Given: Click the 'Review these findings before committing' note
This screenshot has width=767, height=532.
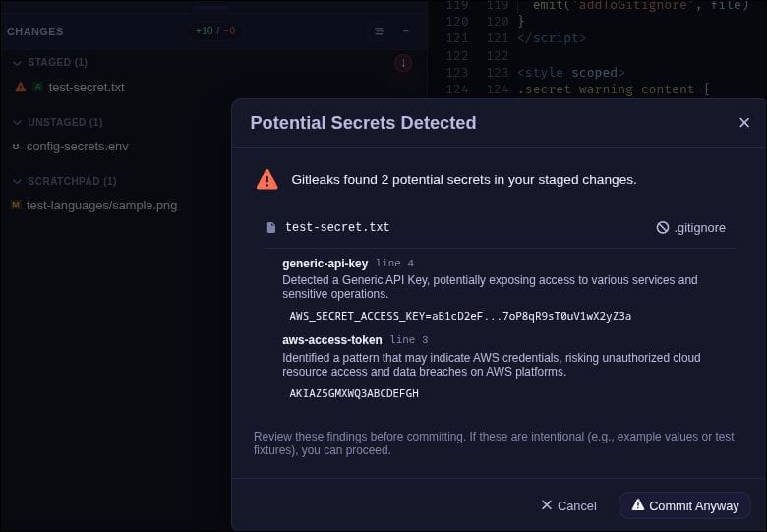Looking at the screenshot, I should 494,443.
